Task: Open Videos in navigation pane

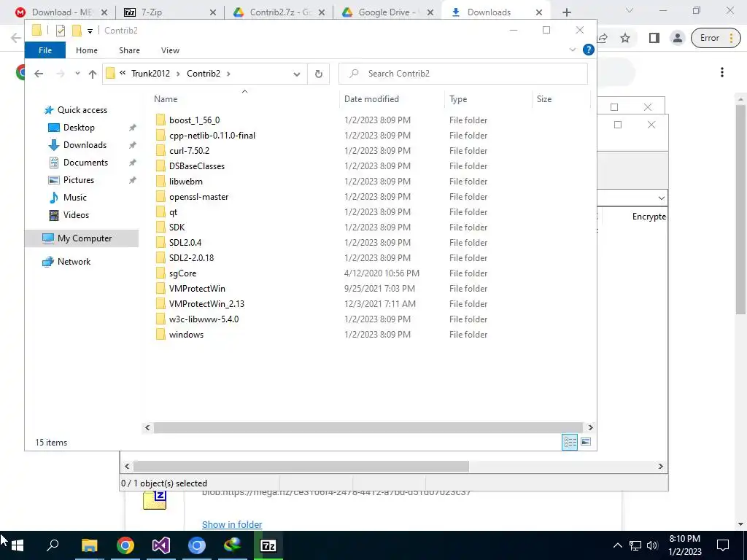Action: coord(76,215)
